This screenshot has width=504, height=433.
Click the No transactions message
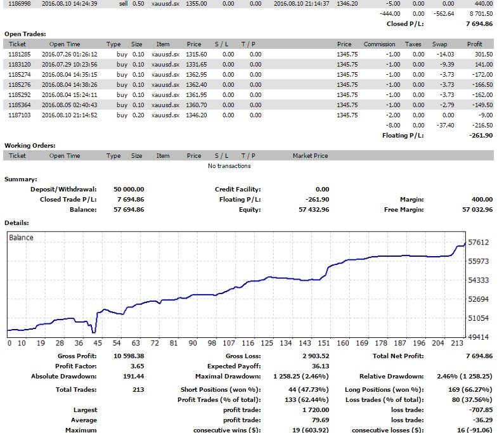(x=229, y=166)
